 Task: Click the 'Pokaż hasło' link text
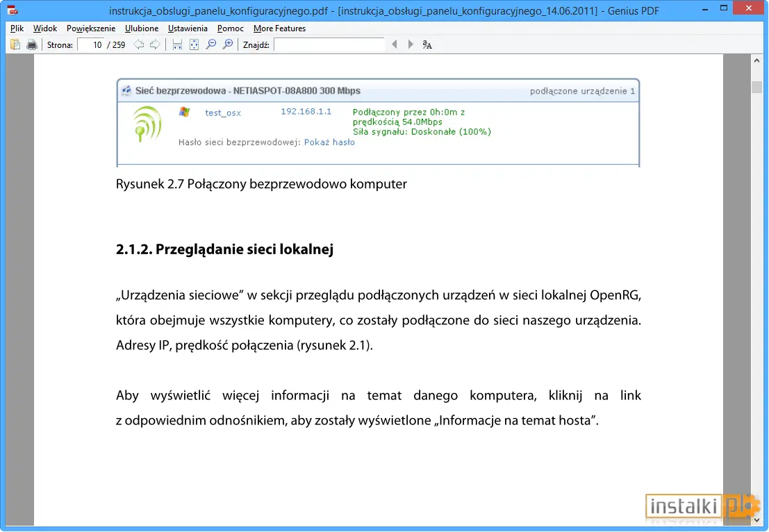click(x=329, y=142)
